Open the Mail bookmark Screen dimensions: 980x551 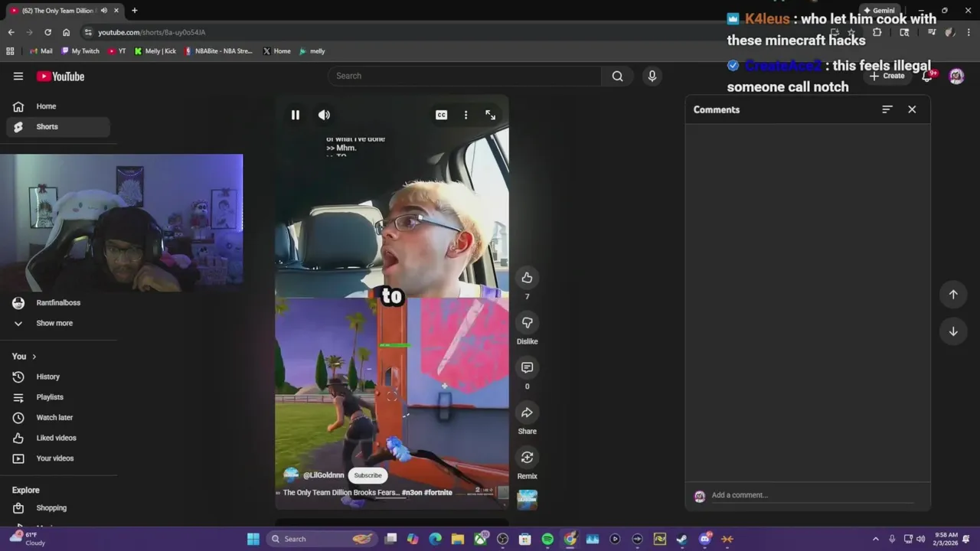point(41,51)
